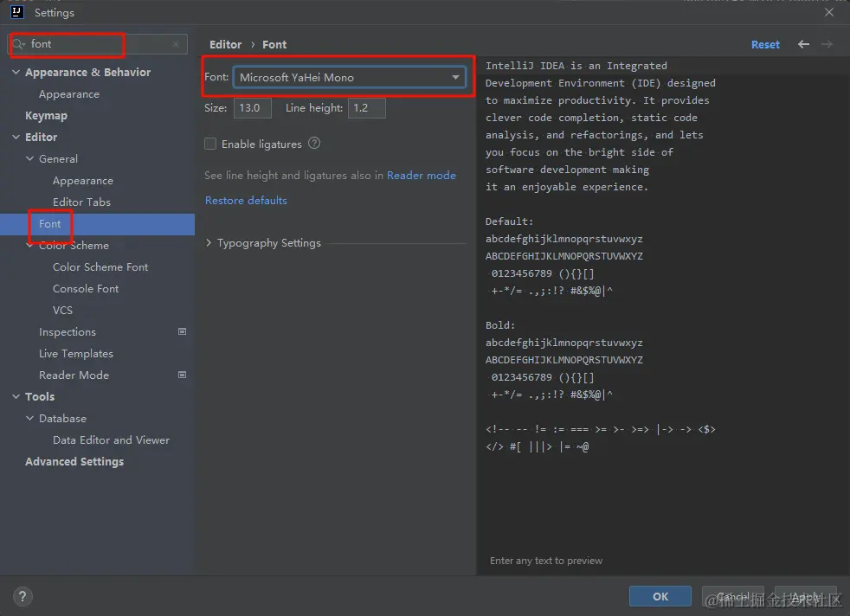Image resolution: width=850 pixels, height=616 pixels.
Task: Collapse the Tools tree node
Action: [16, 396]
